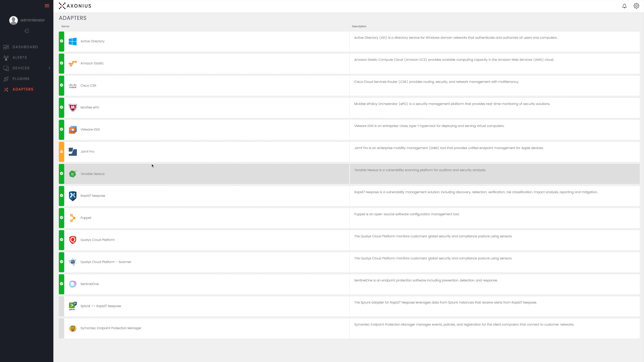This screenshot has height=362, width=644.
Task: Click the Active Directory Windows logo
Action: (x=72, y=41)
